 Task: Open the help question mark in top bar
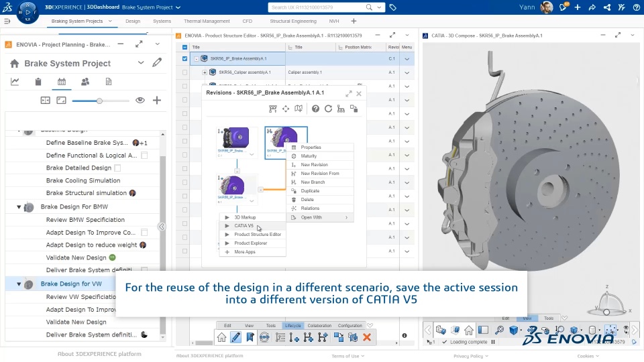(x=636, y=7)
